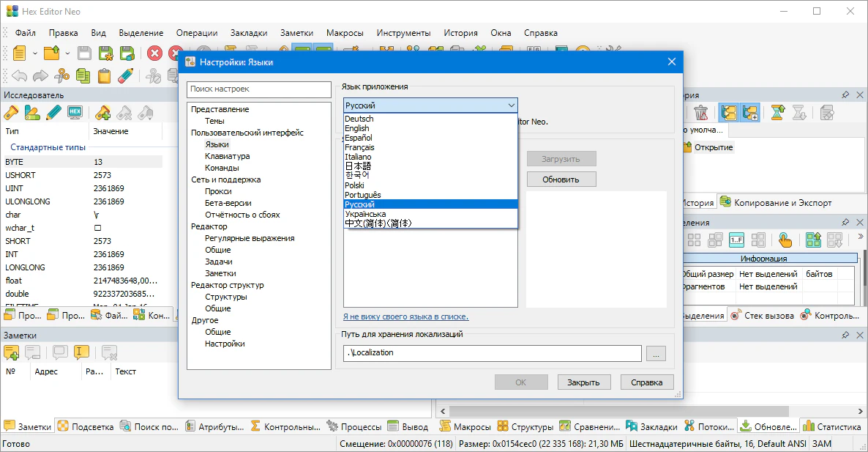Image resolution: width=868 pixels, height=452 pixels.
Task: Click the pointing hand icon in selection panel
Action: [785, 240]
